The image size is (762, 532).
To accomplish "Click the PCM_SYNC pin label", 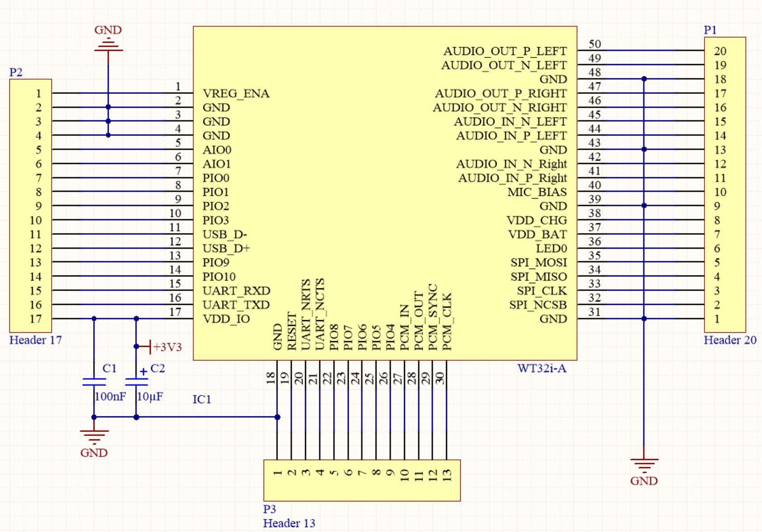I will tap(433, 317).
